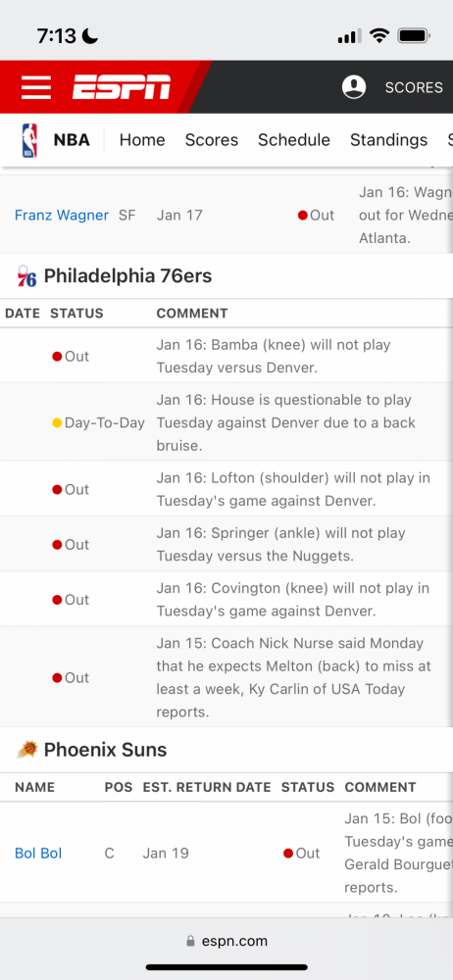Image resolution: width=453 pixels, height=980 pixels.
Task: Switch to the Standings tab
Action: point(388,140)
